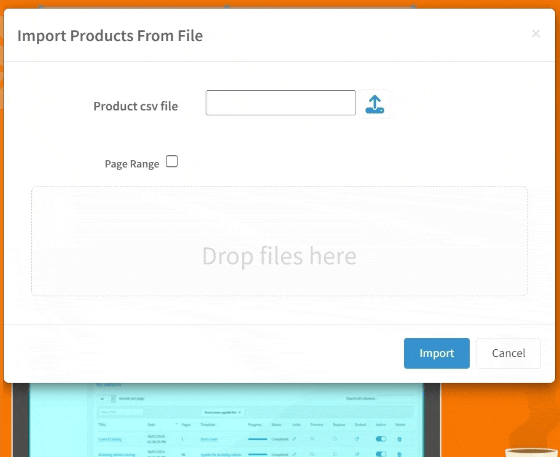This screenshot has height=457, width=560.
Task: Click the Date column sort arrow
Action: tap(176, 424)
